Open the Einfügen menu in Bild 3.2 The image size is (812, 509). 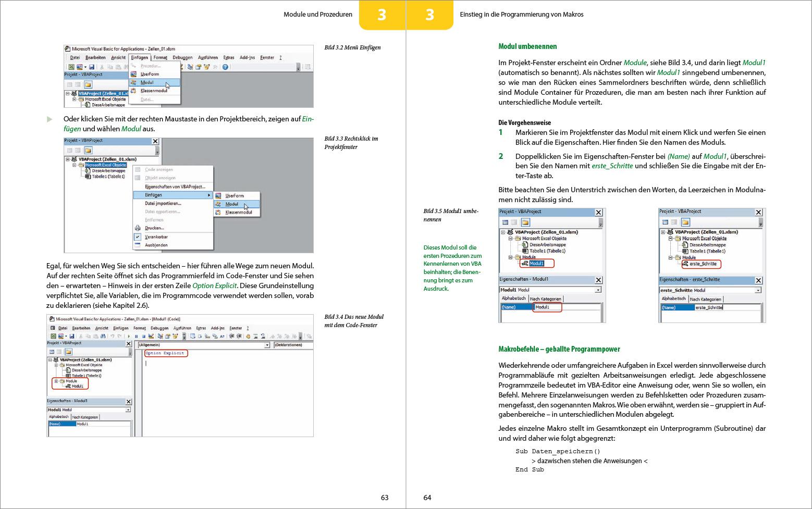(x=139, y=58)
